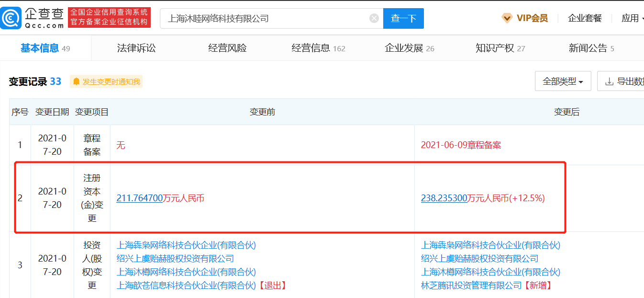Screen dimensions: 644x298
Task: Go to the 知识产权 tab
Action: tap(500, 48)
